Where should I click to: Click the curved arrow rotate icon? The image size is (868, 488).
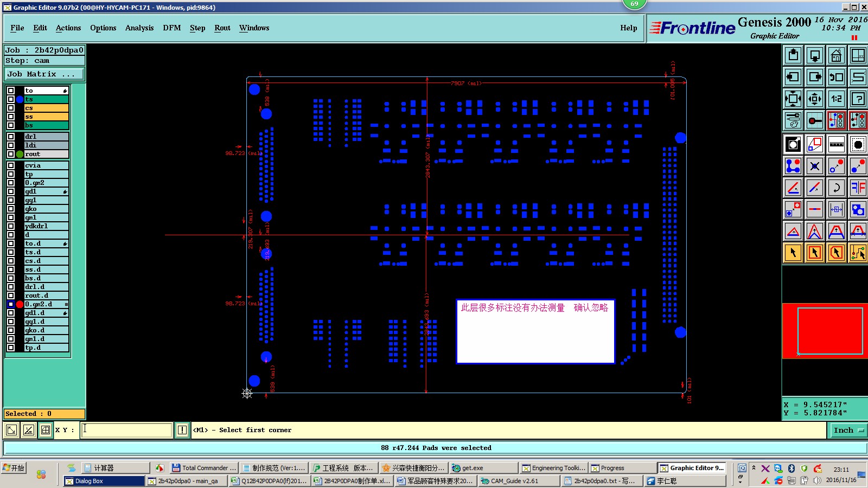[x=837, y=188]
